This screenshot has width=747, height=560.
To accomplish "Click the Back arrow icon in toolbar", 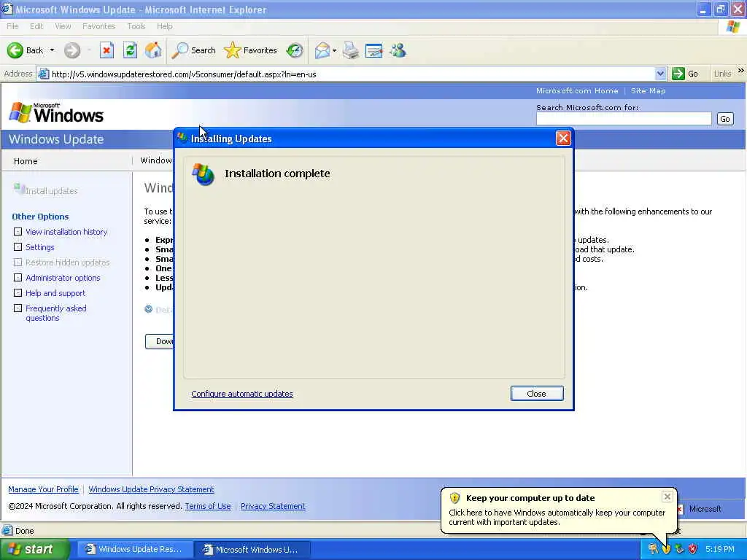I will click(x=15, y=50).
